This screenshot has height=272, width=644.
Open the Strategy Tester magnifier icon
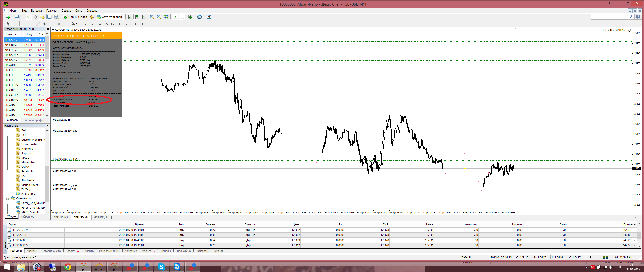click(57, 17)
